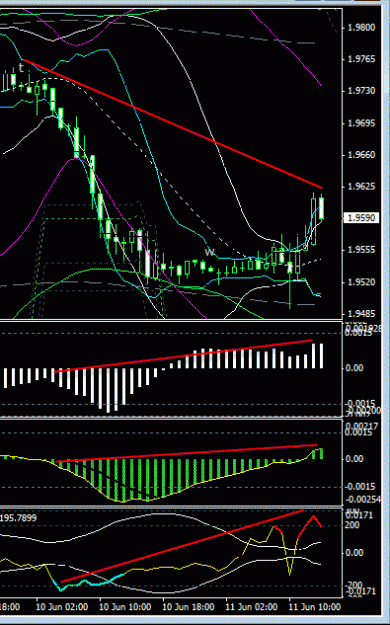The width and height of the screenshot is (390, 625).
Task: Click the 1.9765 price axis label
Action: (x=362, y=59)
